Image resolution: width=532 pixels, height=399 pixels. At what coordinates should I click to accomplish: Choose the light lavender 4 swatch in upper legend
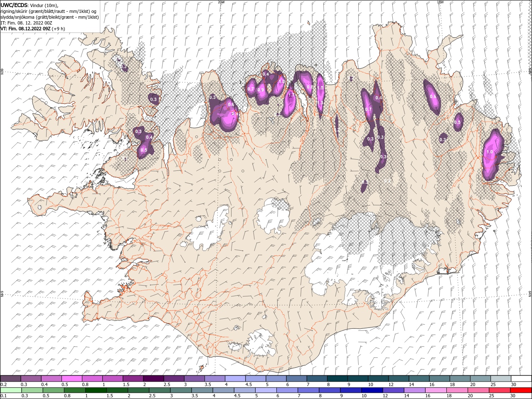click(235, 379)
